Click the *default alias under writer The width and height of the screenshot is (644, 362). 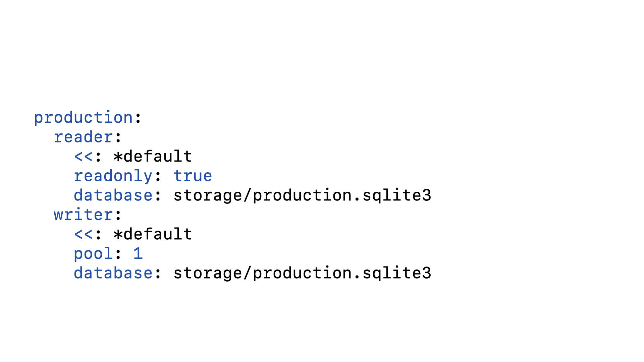[153, 234]
